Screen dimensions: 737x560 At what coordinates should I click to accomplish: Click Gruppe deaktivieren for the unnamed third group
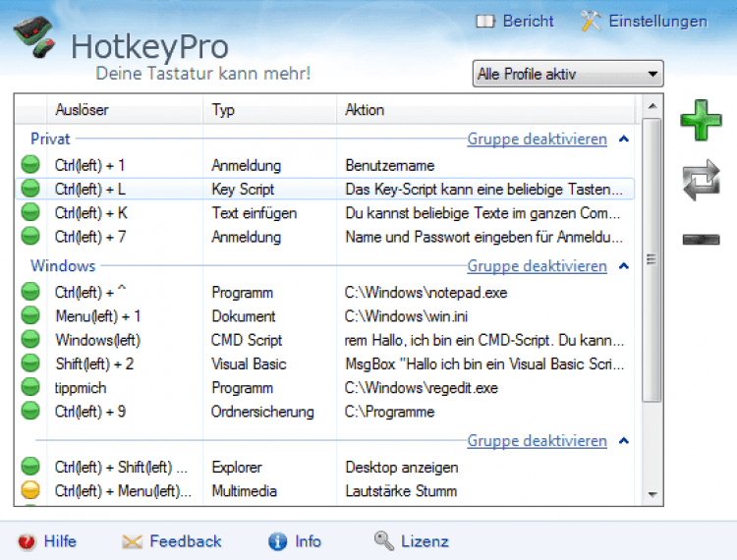click(538, 441)
